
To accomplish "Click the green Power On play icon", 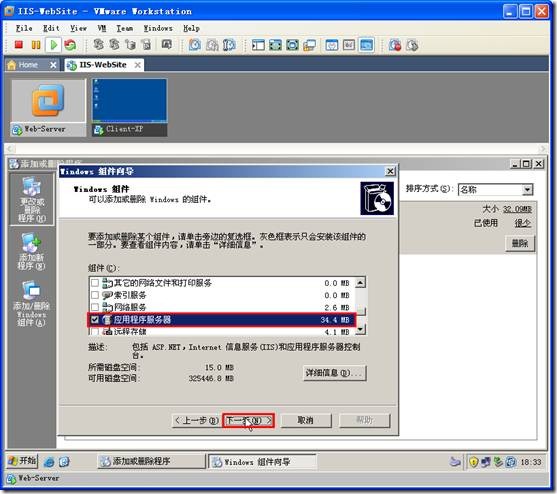I will (x=54, y=45).
